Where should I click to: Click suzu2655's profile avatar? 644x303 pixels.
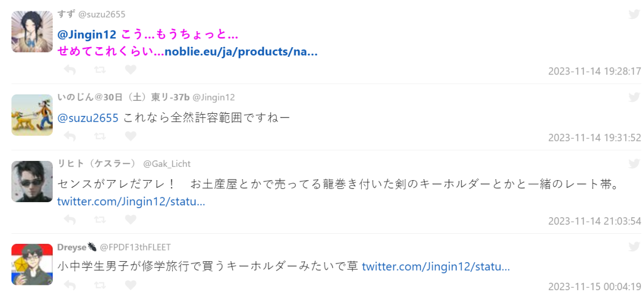pos(32,32)
